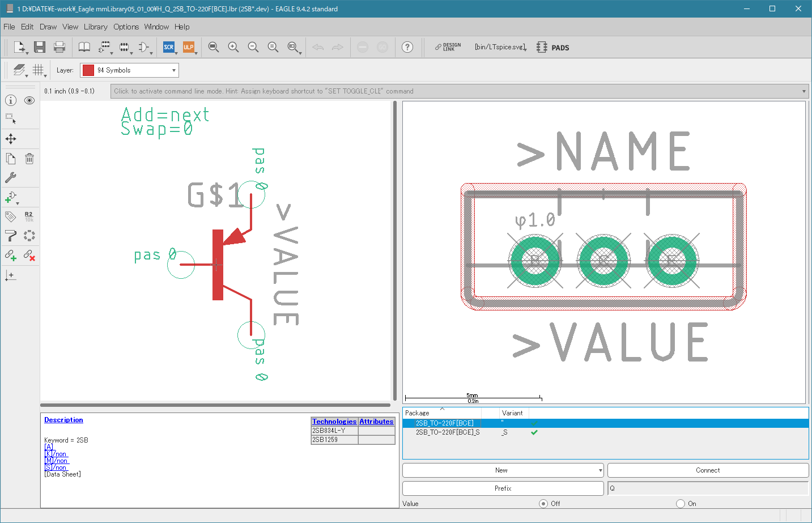Select the Value Off radio button
The image size is (812, 523).
(x=543, y=504)
